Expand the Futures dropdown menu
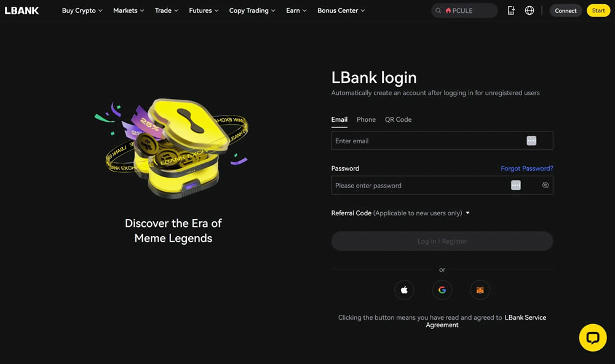The width and height of the screenshot is (615, 364). (x=203, y=10)
